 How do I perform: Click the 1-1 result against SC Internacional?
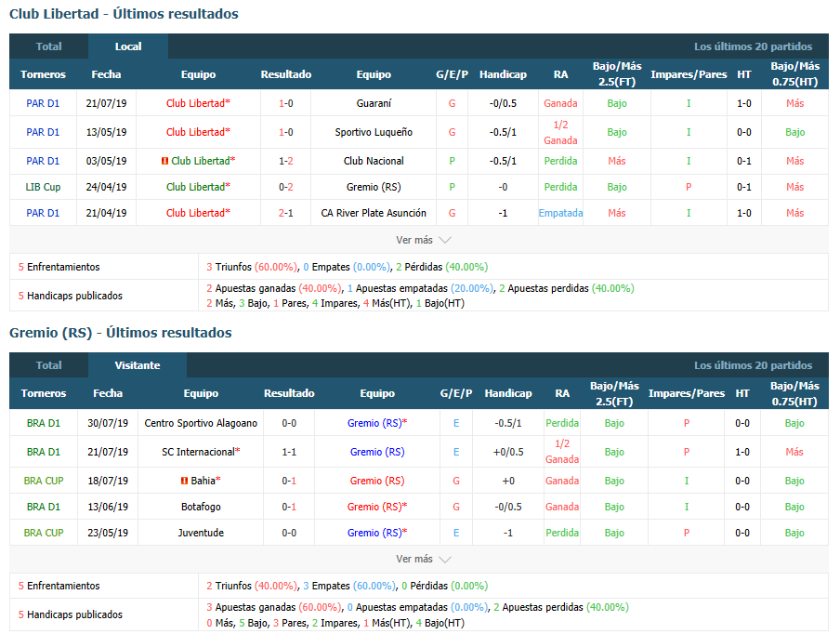tap(289, 452)
